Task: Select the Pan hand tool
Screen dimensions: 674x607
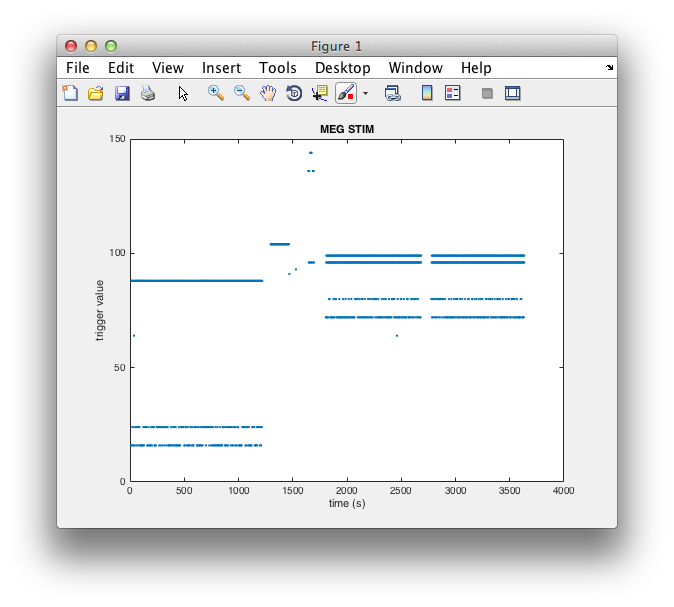Action: (268, 93)
